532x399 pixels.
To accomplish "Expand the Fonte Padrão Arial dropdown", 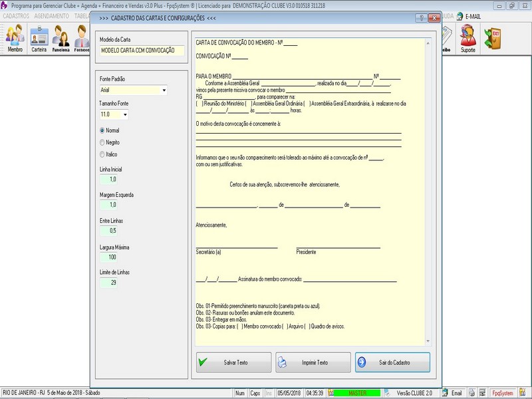I will (x=164, y=90).
